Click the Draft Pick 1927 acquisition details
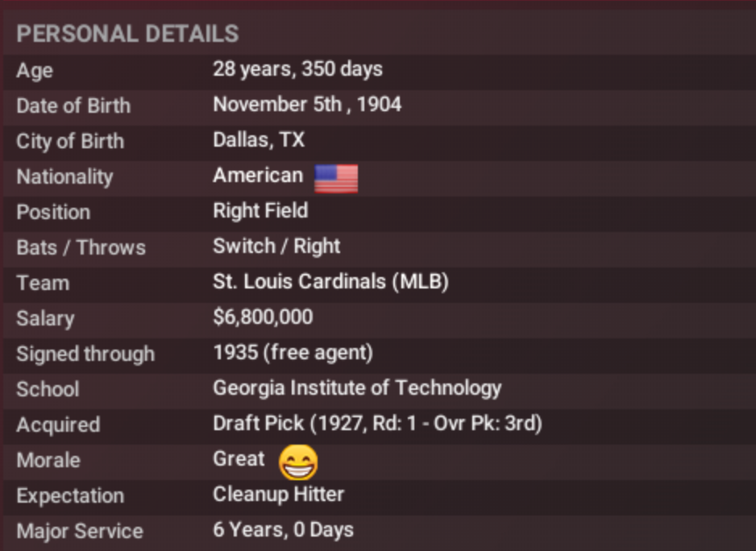This screenshot has height=551, width=756. 377,424
